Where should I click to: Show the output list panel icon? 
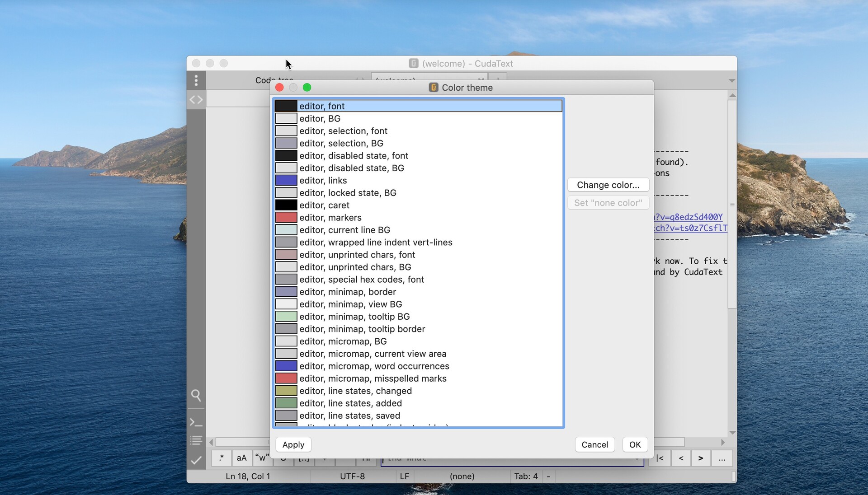[196, 440]
